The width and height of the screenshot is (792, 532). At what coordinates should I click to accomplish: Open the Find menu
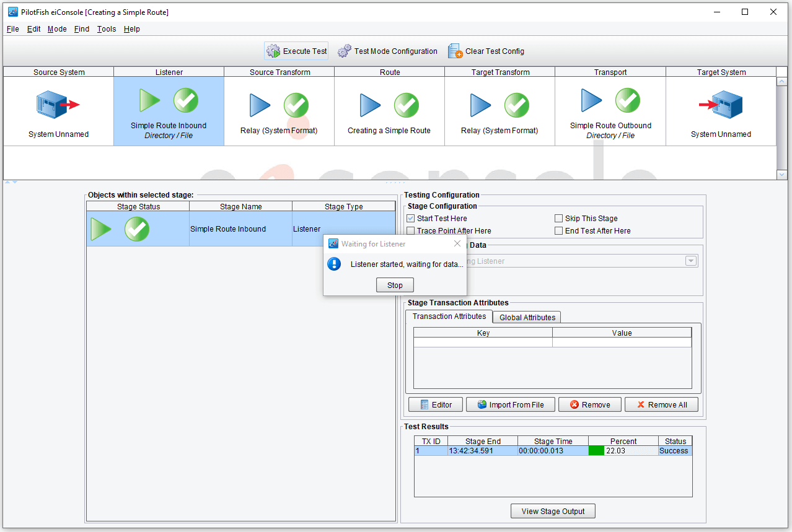(x=82, y=29)
